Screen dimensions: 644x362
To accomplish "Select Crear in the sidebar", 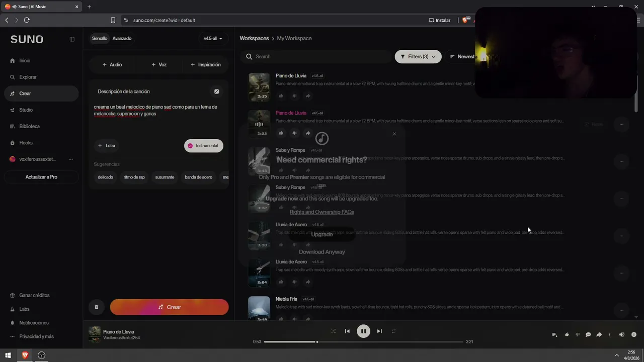I will pyautogui.click(x=41, y=94).
